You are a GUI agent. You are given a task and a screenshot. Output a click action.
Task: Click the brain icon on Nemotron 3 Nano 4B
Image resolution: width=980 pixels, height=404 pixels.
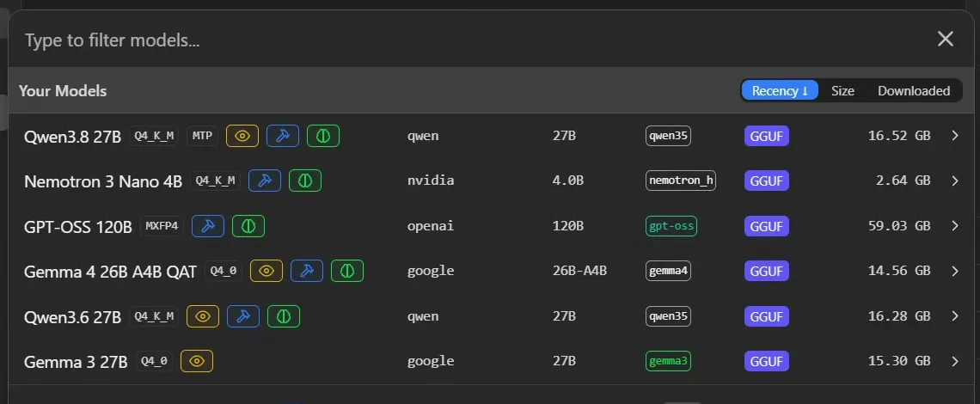pyautogui.click(x=305, y=181)
